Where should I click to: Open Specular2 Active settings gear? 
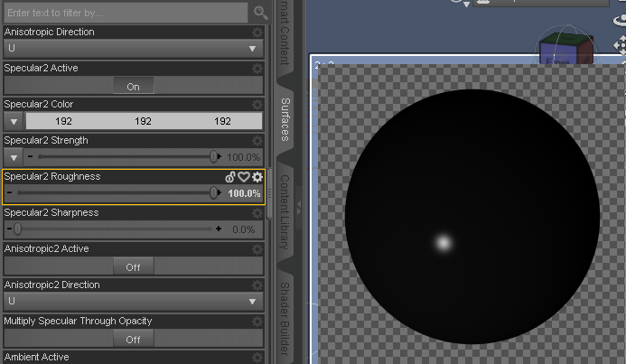click(x=257, y=69)
